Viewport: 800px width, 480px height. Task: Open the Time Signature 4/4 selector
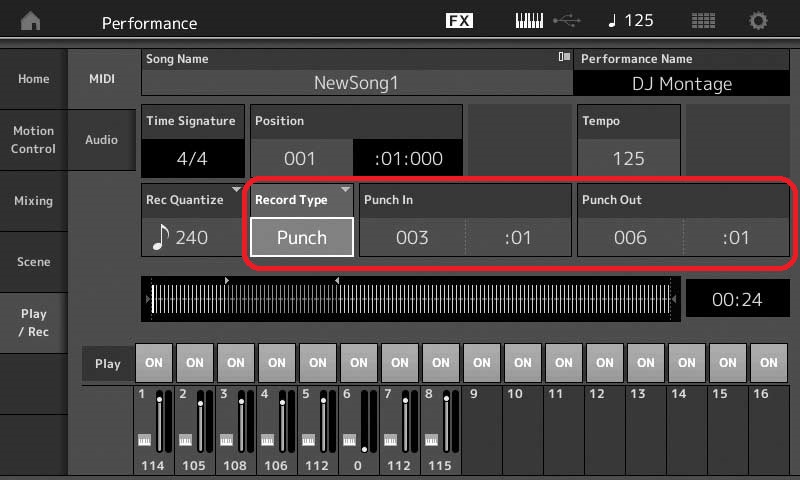(191, 158)
